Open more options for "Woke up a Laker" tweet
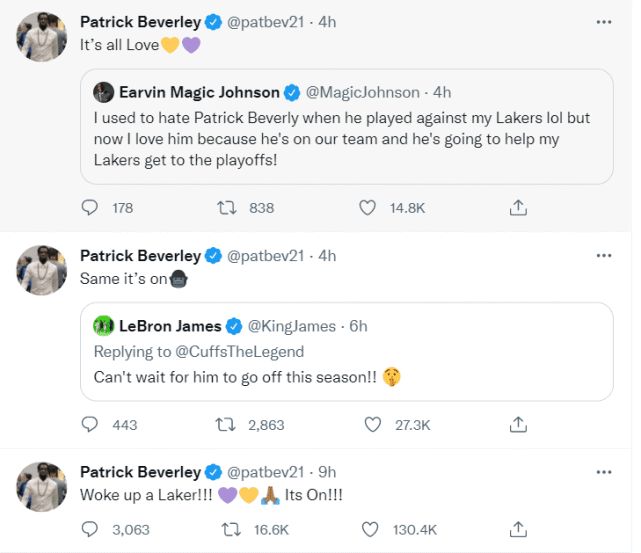The image size is (641, 553). click(x=603, y=471)
